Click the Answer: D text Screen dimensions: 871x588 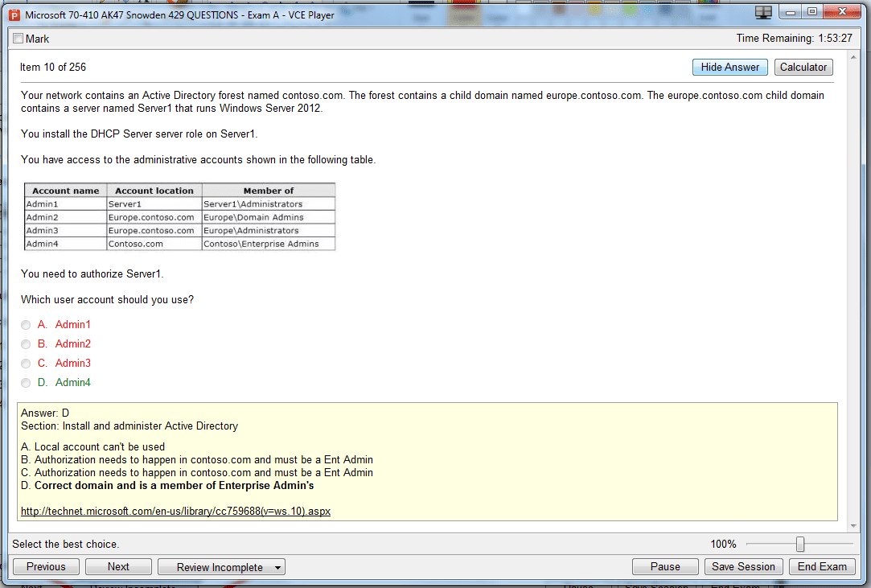pos(45,413)
